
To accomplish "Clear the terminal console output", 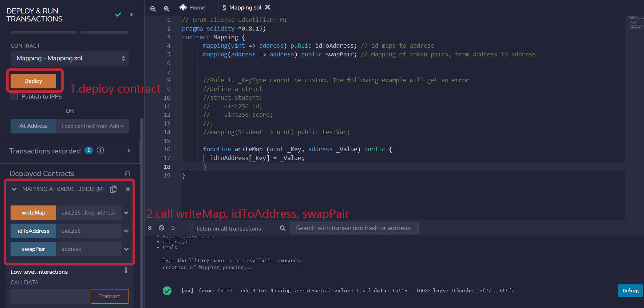I will point(161,228).
